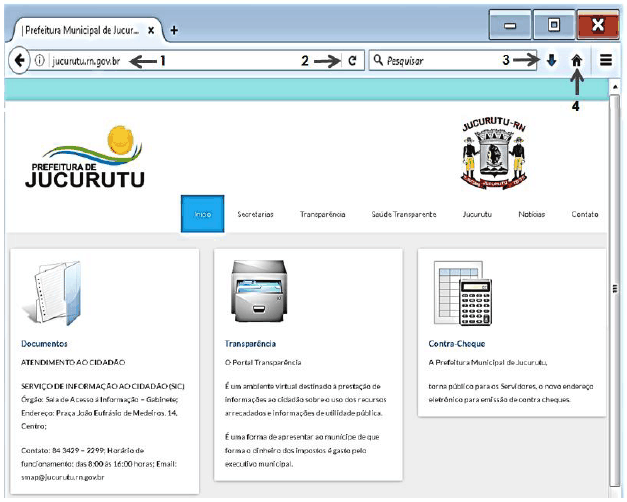Click the Contra-Cheque calculator icon
This screenshot has height=502, width=627.
(459, 290)
